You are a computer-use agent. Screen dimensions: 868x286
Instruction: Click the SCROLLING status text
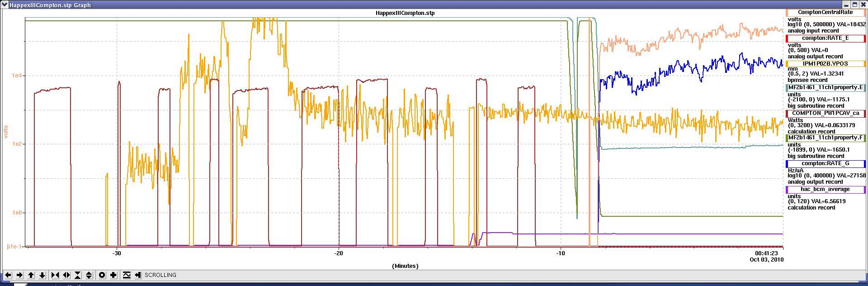point(160,275)
